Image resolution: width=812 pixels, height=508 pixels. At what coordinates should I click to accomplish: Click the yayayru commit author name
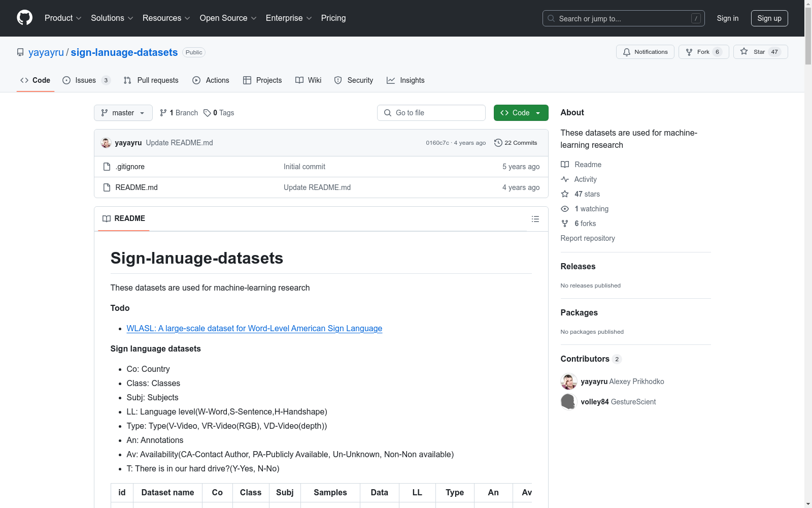128,143
